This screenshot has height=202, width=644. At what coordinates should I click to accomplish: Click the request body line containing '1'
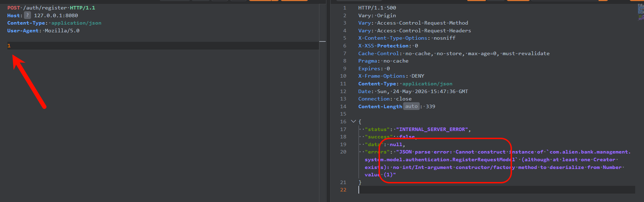[x=163, y=46]
